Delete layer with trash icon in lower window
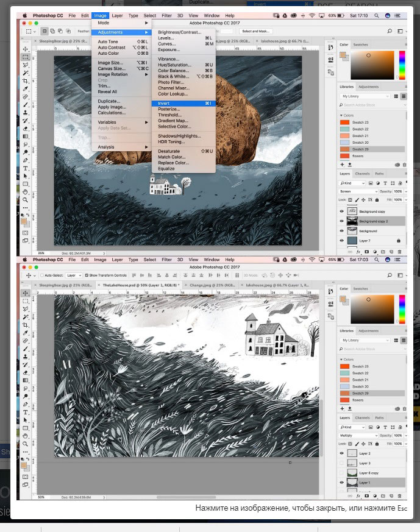Screen dimensions: 420x532 399,496
